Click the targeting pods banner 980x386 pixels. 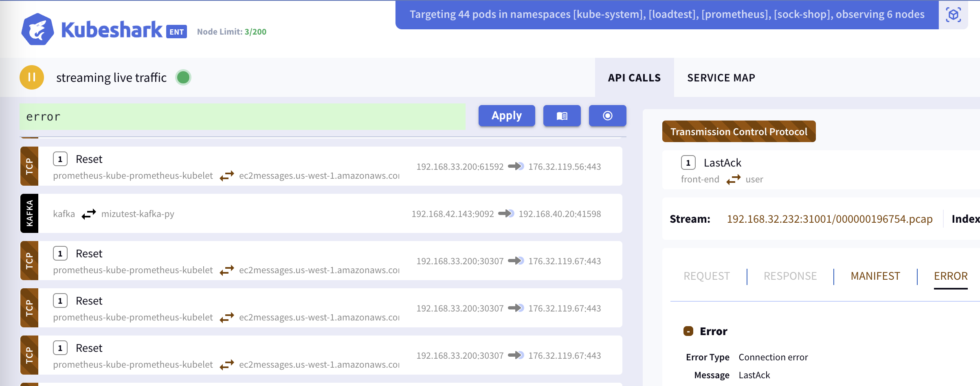(667, 15)
